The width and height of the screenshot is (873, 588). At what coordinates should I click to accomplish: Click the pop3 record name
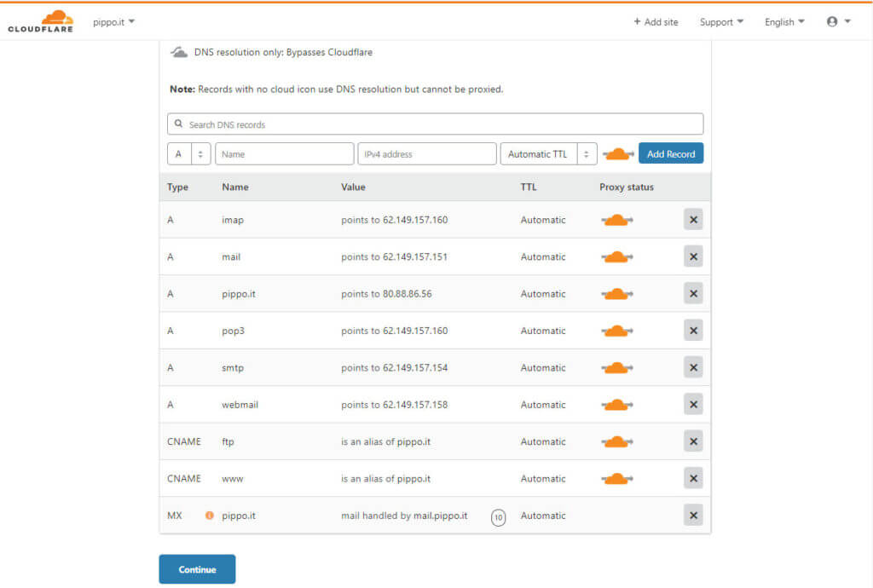[x=234, y=331]
